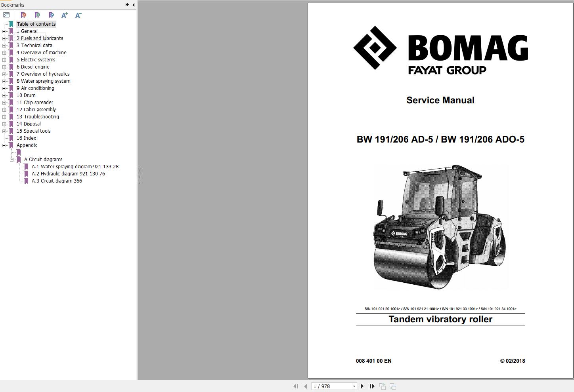Screen dimensions: 574x392
Task: Expand the 5 Electric systems bookmark
Action: 4,60
